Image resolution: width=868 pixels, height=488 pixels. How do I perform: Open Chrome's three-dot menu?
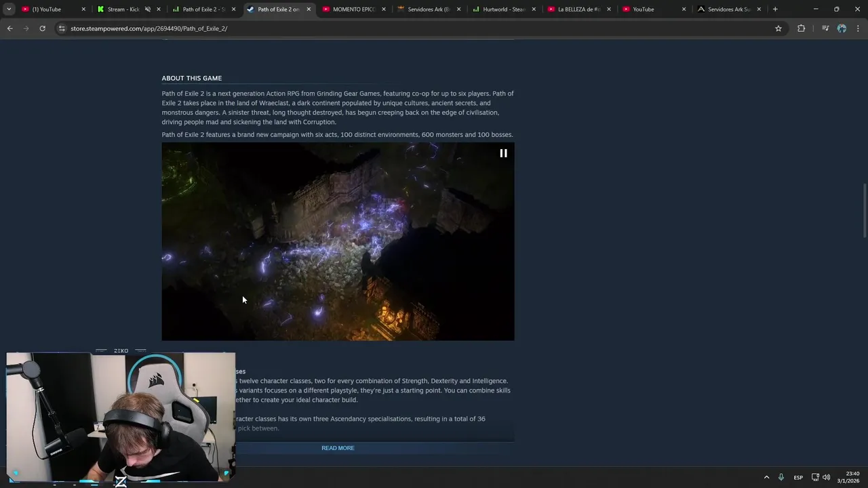click(859, 28)
